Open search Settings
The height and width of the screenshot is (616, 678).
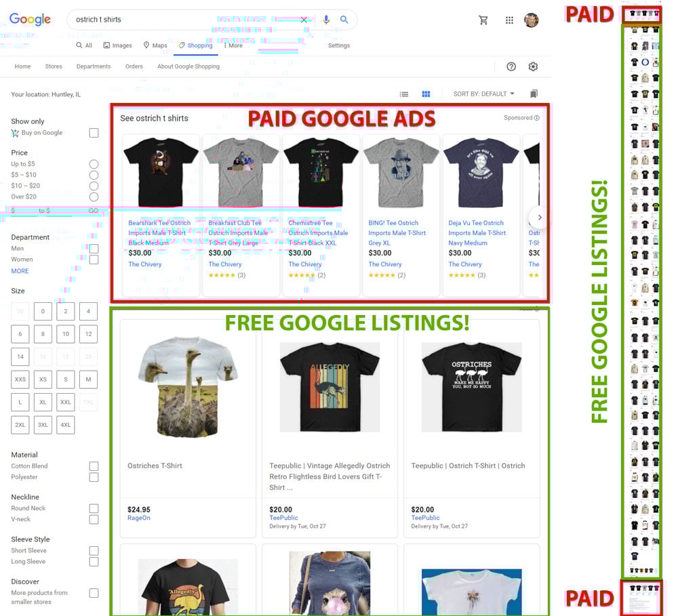click(x=339, y=45)
